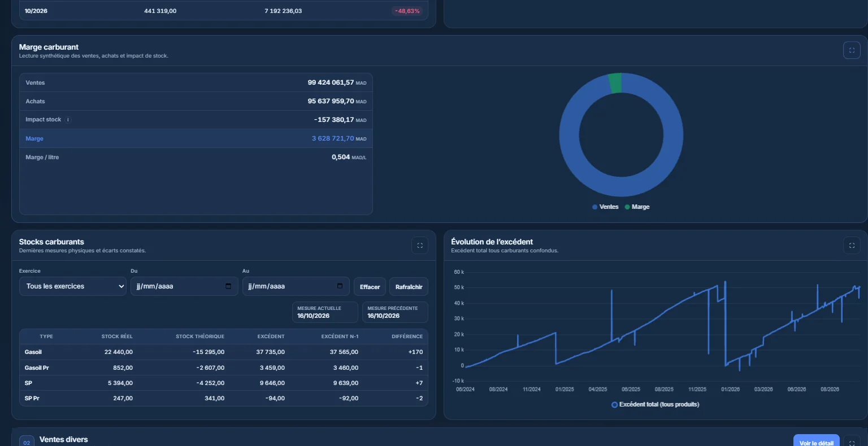Select the Gasoil Pr row label

pyautogui.click(x=37, y=368)
